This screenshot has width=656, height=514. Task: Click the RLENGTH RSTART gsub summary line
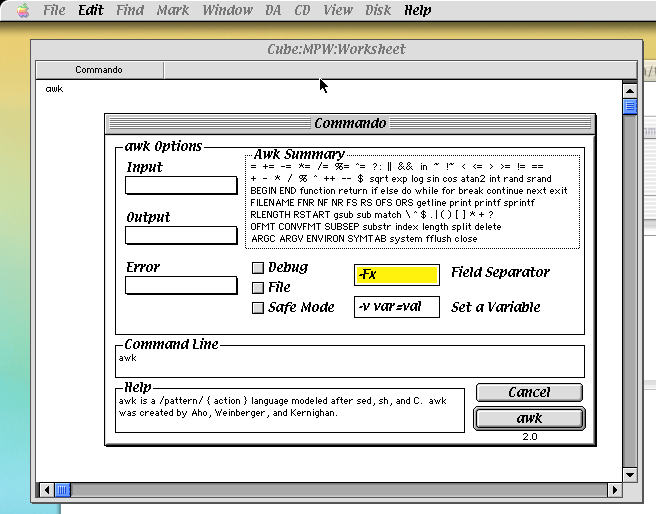tap(372, 215)
